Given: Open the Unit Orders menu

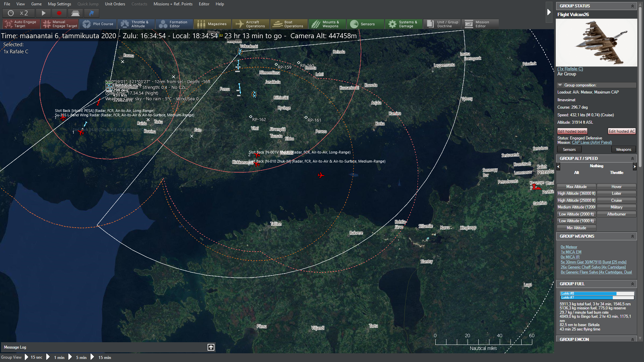Looking at the screenshot, I should [115, 4].
